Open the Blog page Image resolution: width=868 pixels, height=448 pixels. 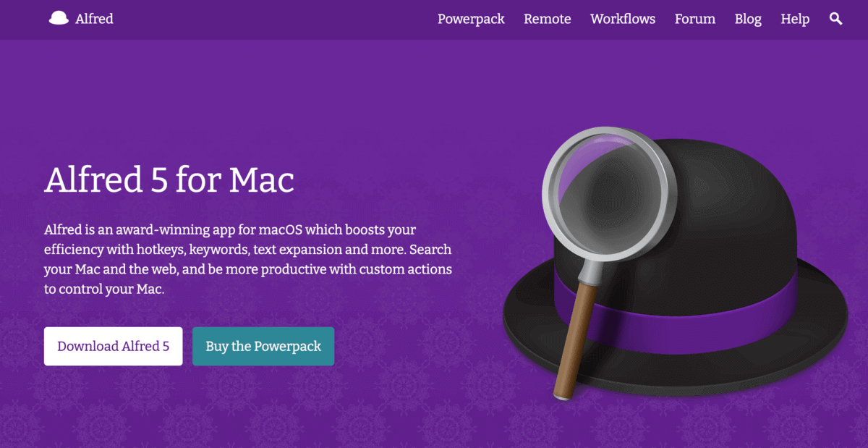(x=748, y=19)
